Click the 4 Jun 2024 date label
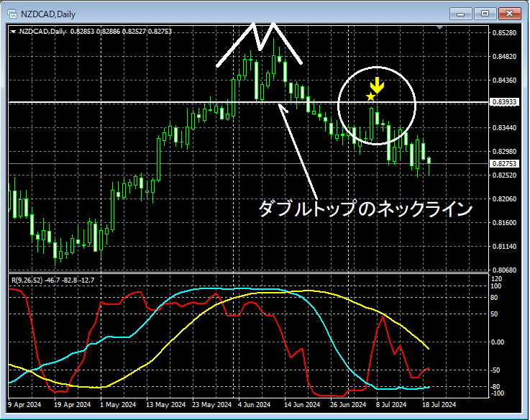 [254, 404]
